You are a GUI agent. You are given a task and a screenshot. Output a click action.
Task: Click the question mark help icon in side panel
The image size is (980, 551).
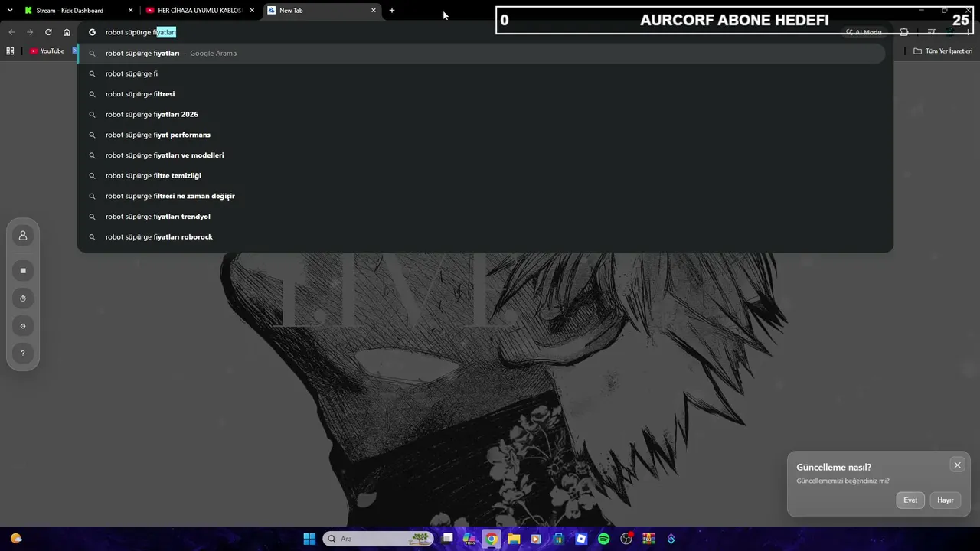(x=23, y=354)
